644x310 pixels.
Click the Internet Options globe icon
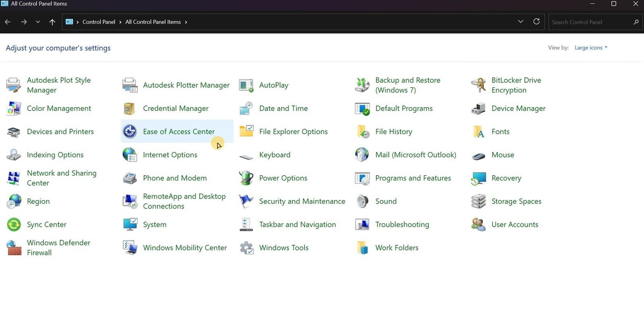[130, 155]
